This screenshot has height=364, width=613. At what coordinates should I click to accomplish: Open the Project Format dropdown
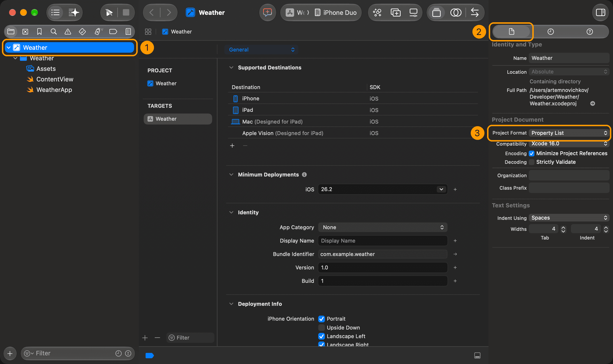pos(569,133)
